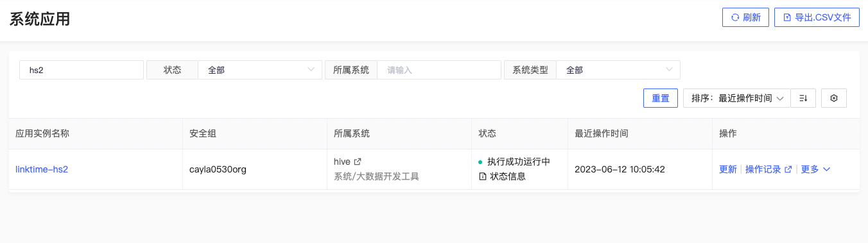Open the 排序 最近操作时间 dropdown

(x=737, y=98)
